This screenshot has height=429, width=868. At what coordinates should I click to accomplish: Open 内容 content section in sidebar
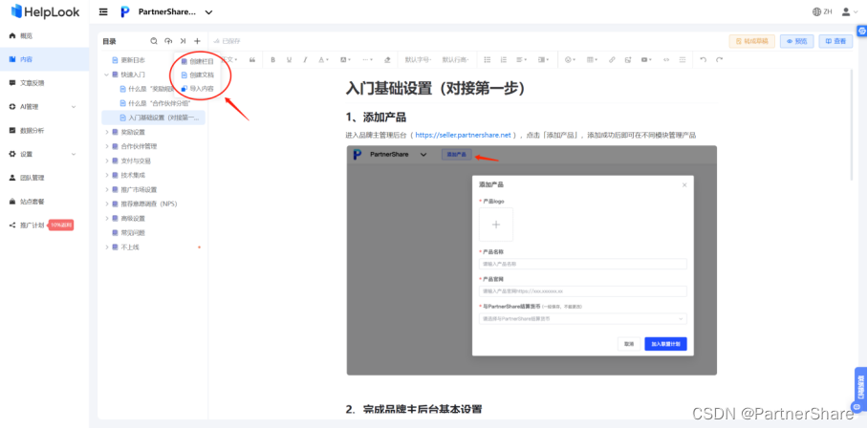44,59
